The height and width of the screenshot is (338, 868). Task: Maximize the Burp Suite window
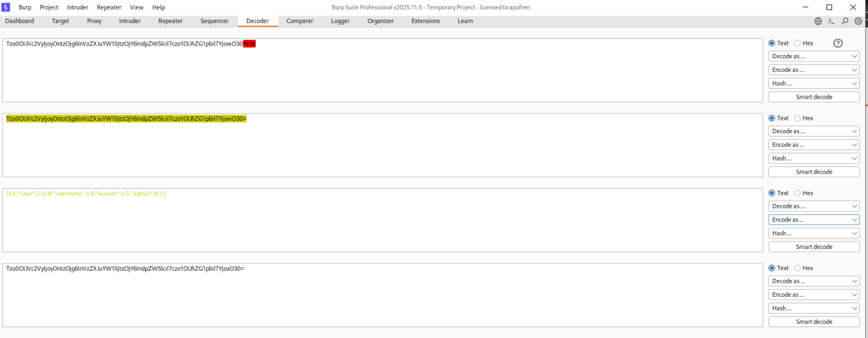pyautogui.click(x=829, y=7)
